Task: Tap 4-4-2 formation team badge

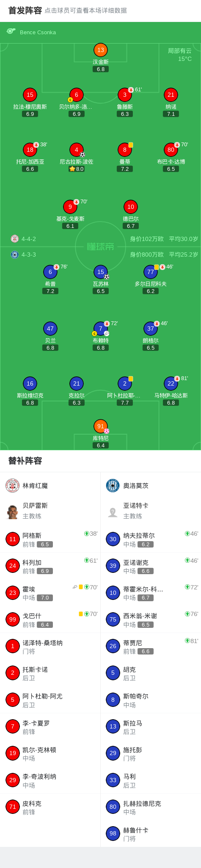Action: (15, 239)
